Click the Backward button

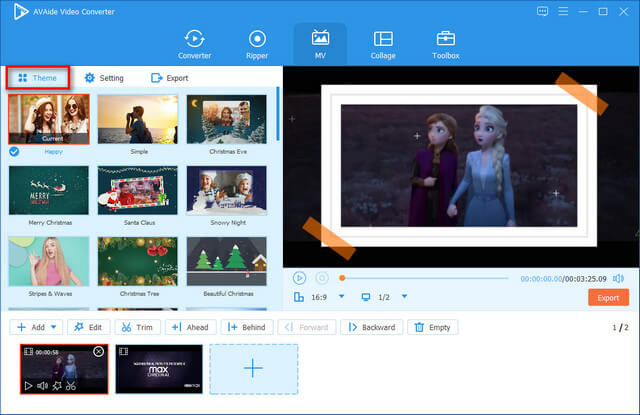tap(371, 327)
